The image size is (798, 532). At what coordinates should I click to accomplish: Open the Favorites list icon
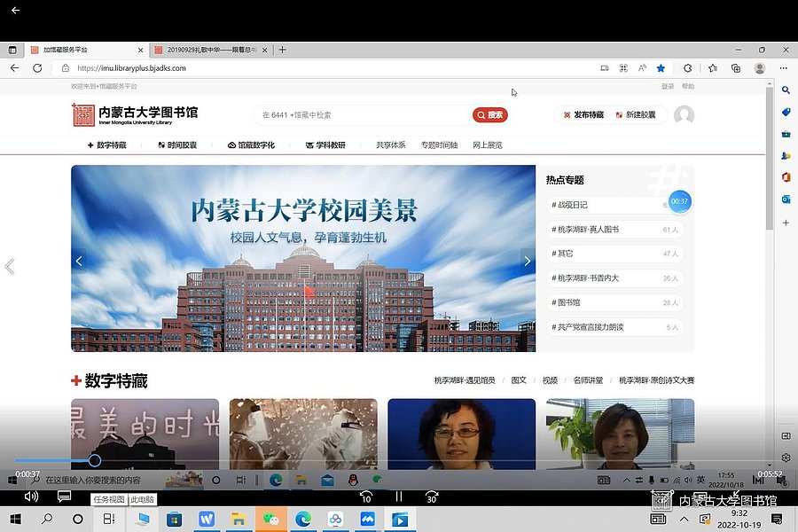(713, 68)
